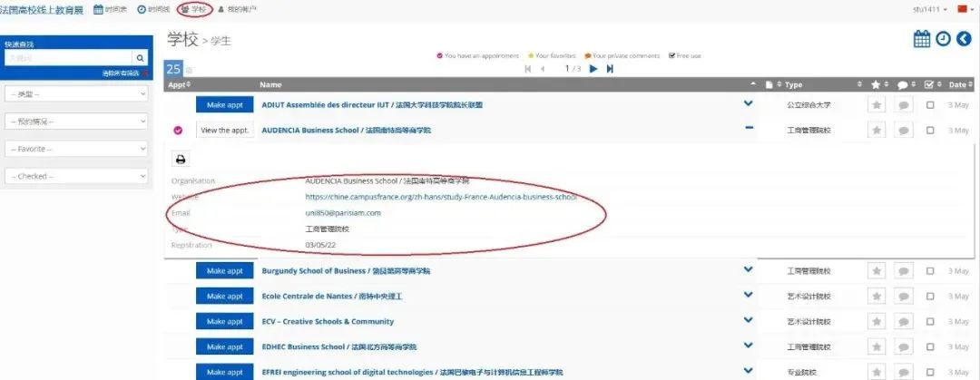Add a comment to the EFREI row
The height and width of the screenshot is (380, 980).
[904, 372]
